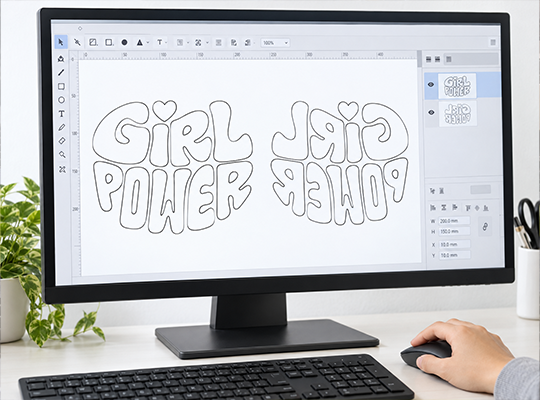
Task: Click the overlapping pages icon left of zoom box
Action: (234, 42)
